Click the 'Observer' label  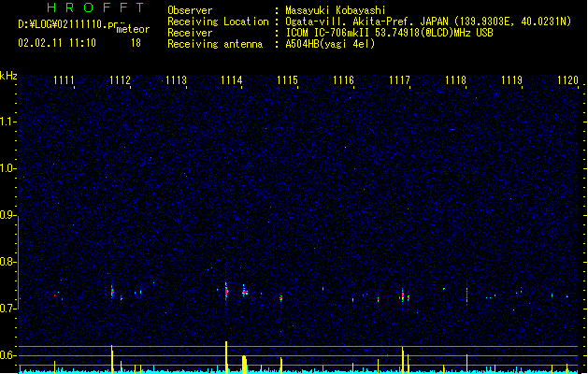point(190,10)
